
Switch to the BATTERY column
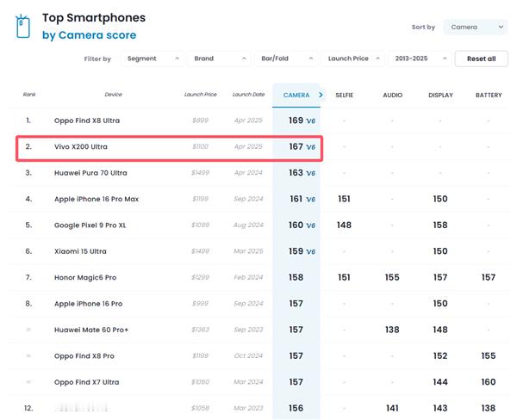pos(489,96)
